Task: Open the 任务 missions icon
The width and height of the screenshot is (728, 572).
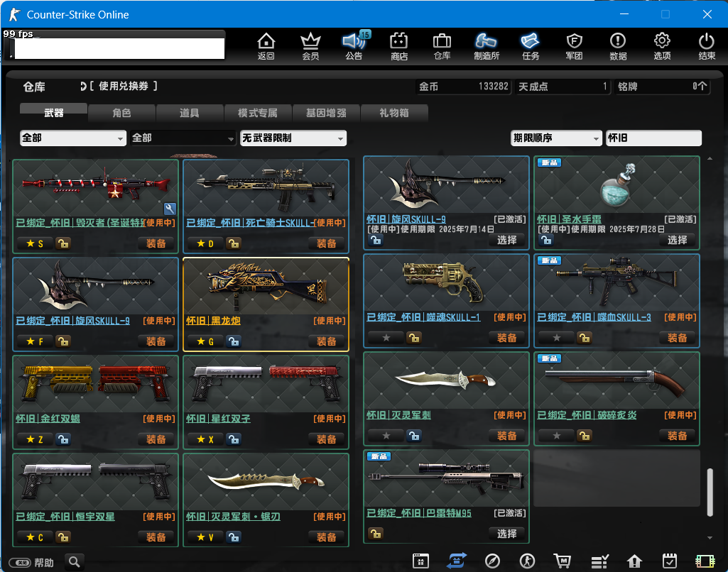Action: (531, 46)
